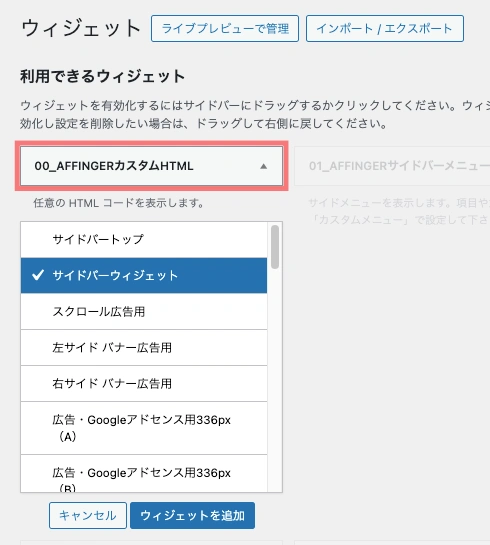
Task: Click the 00_AFFINGERカスタムHTML widget title
Action: [114, 166]
